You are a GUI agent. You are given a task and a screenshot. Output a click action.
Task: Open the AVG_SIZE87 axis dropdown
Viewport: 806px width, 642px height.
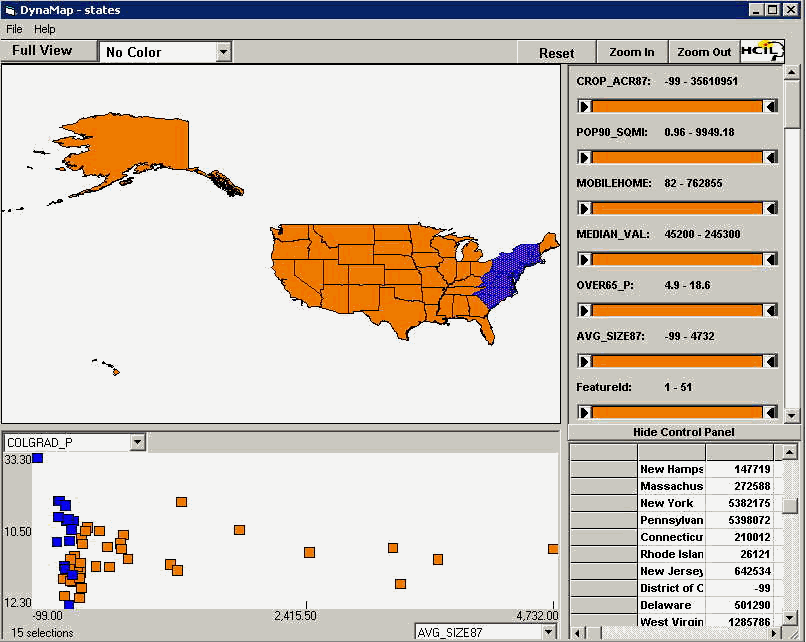point(548,632)
